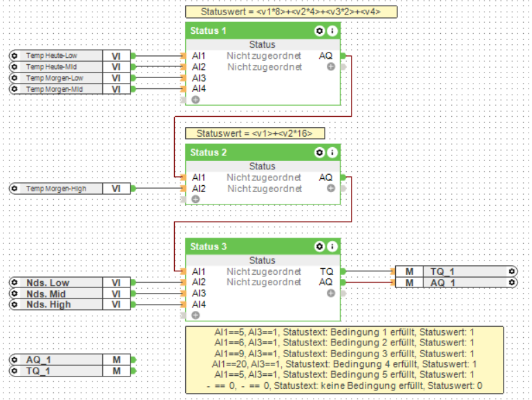The image size is (532, 400).
Task: Click gear icon of Nds. Mid input
Action: [15, 294]
